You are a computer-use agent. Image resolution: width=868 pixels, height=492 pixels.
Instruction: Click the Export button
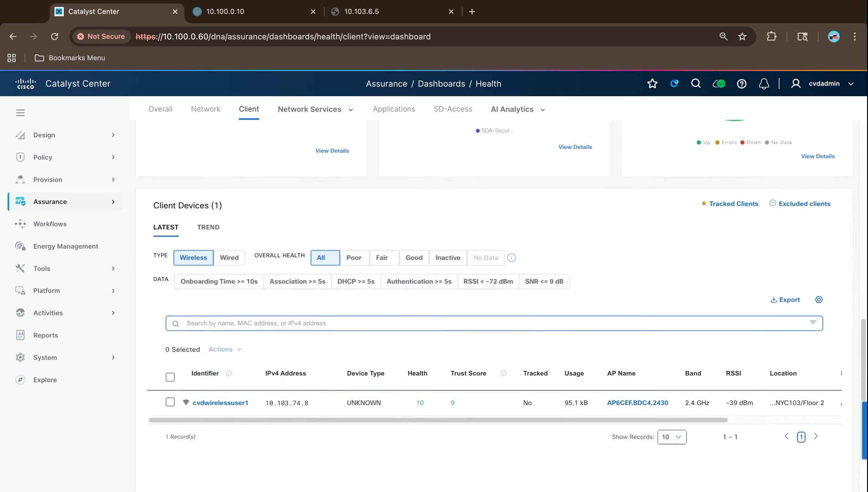coord(785,300)
